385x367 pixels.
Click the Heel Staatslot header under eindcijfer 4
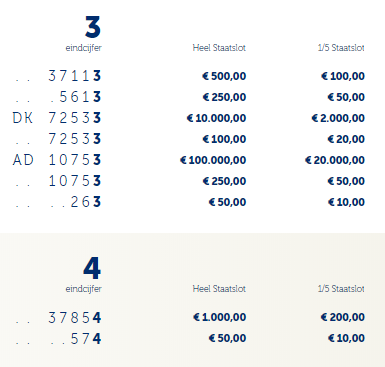point(219,288)
